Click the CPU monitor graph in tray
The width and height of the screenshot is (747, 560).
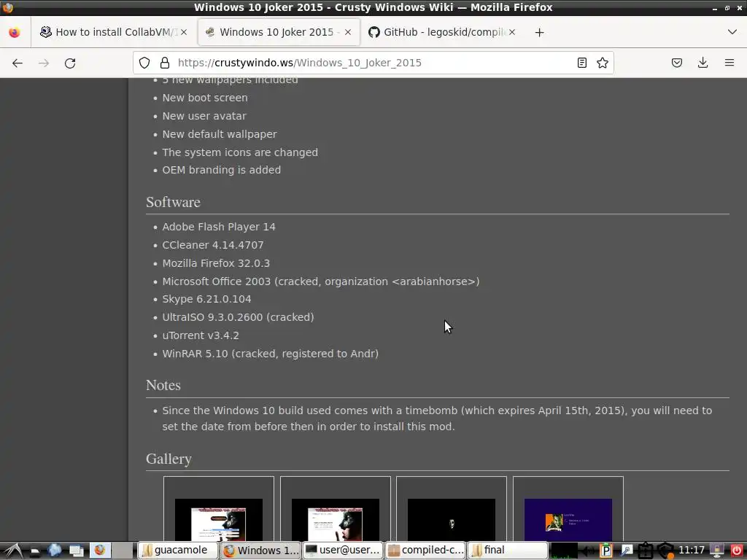[x=564, y=551]
